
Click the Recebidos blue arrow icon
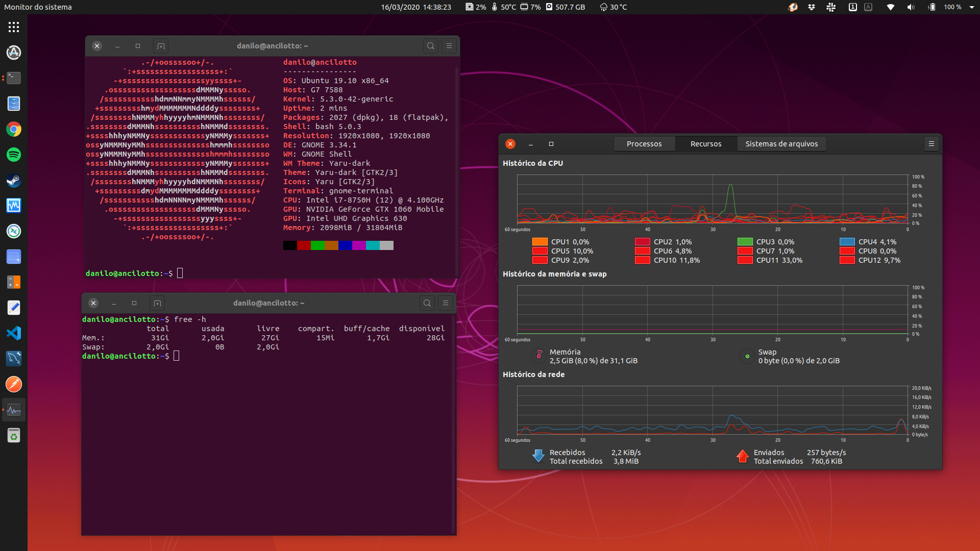(x=538, y=456)
